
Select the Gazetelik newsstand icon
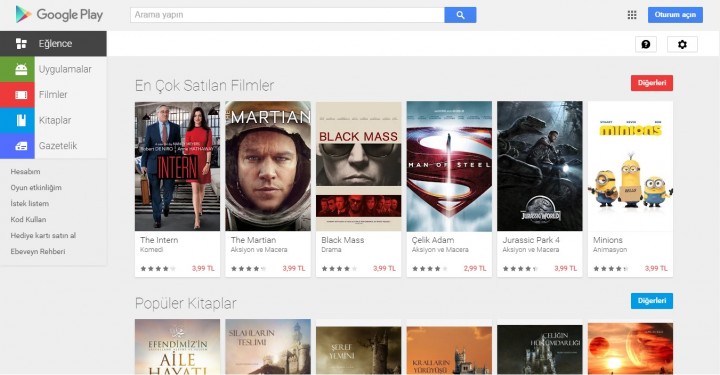click(x=17, y=146)
